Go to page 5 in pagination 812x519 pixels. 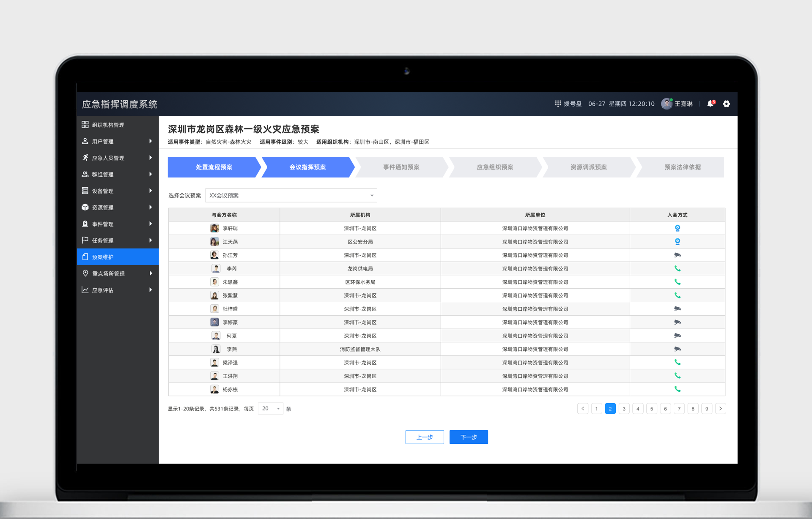651,409
